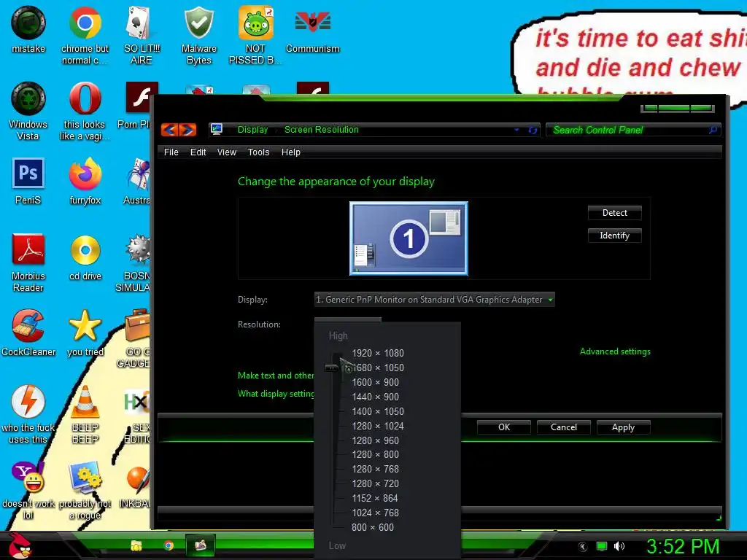This screenshot has width=747, height=560.
Task: Open the View menu
Action: coord(227,152)
